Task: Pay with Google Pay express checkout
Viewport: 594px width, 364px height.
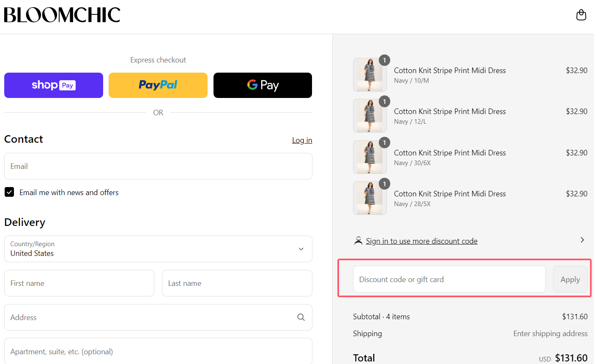Action: (263, 85)
